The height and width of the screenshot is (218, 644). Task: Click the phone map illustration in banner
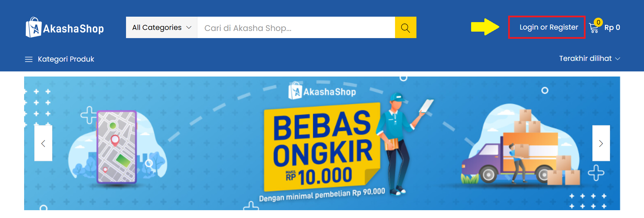coord(117,147)
